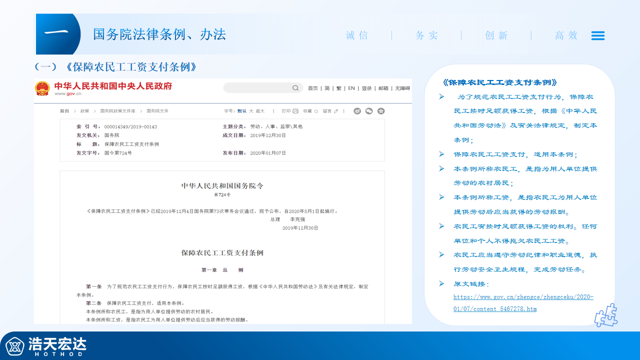Set font size to 默认
The image size is (640, 360).
[x=242, y=111]
